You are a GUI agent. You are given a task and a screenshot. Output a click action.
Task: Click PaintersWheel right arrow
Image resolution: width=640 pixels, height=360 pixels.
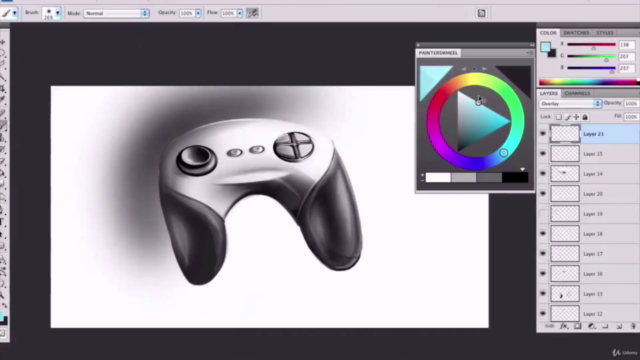coord(484,69)
